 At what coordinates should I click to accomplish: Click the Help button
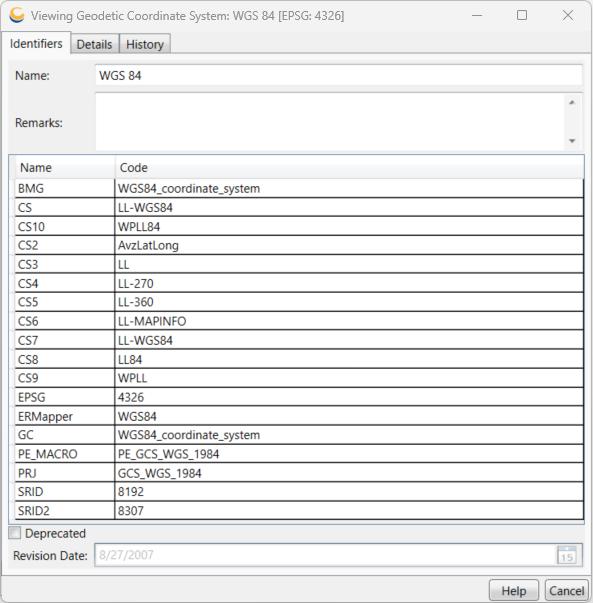click(x=514, y=590)
